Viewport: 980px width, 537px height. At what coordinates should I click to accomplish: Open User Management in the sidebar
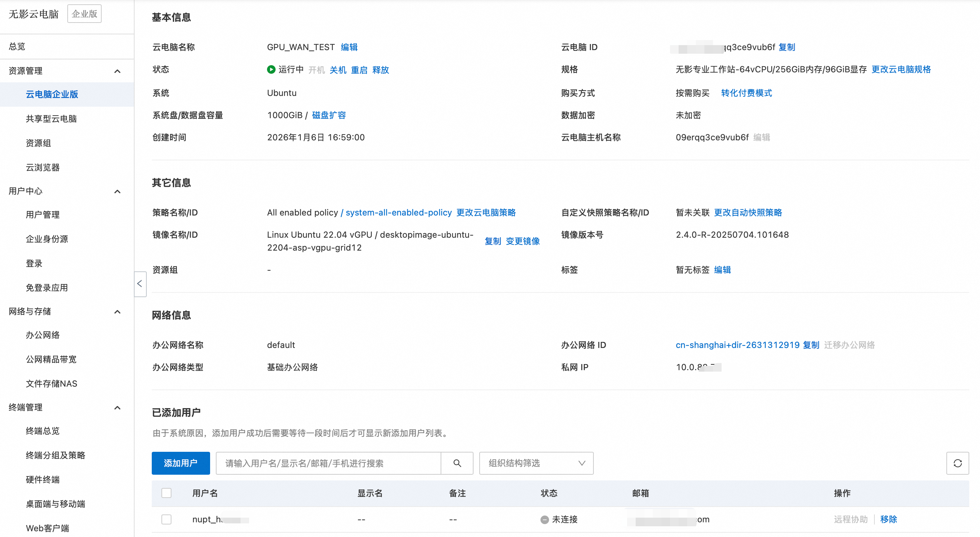point(43,215)
